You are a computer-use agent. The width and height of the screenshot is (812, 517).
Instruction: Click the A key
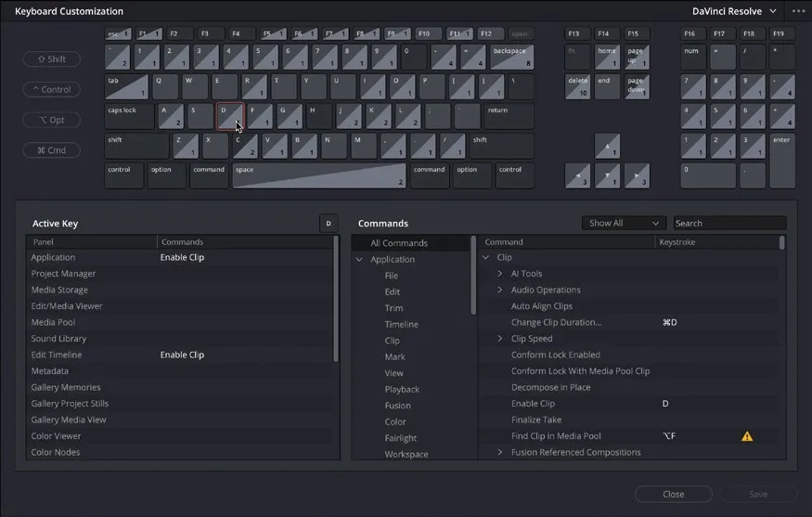(171, 116)
